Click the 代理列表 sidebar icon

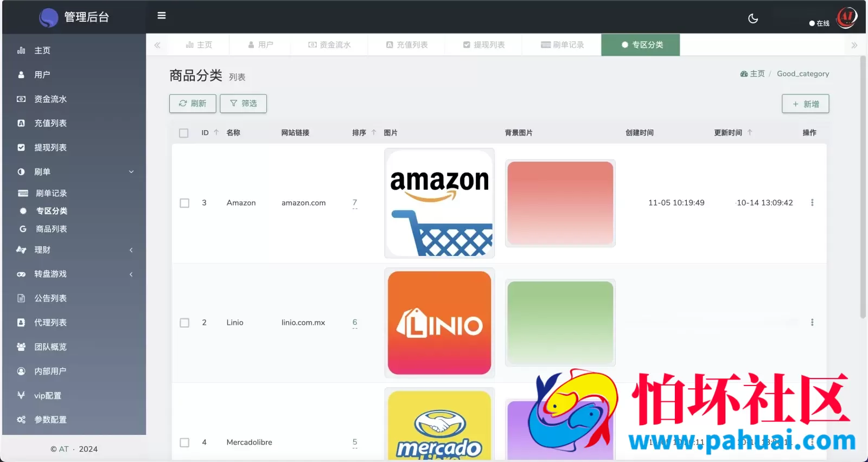click(21, 323)
